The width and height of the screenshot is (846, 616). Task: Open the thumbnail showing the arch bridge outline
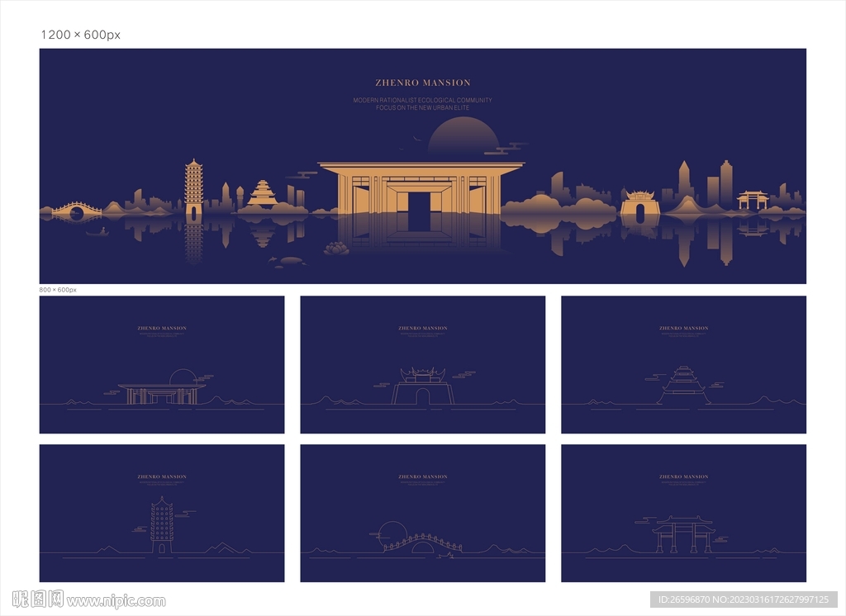pos(422,513)
